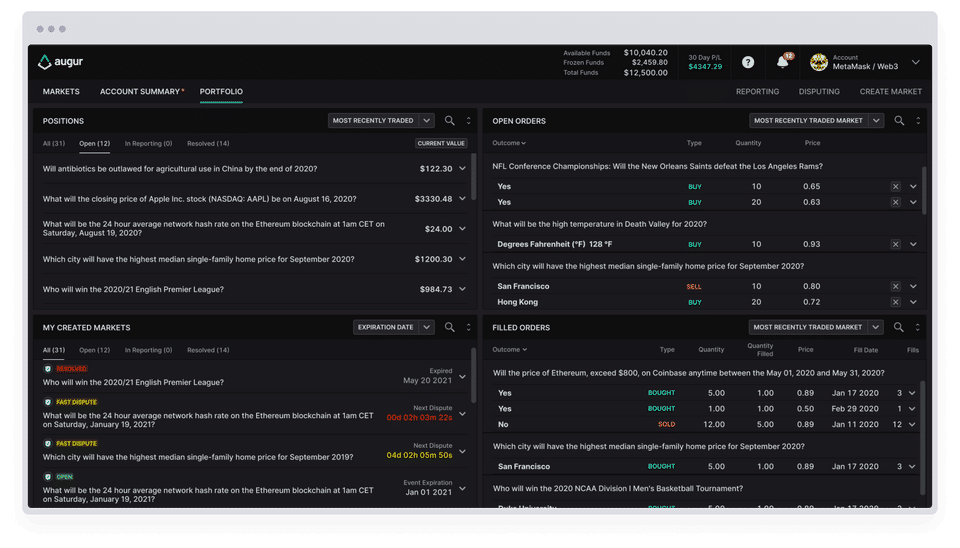Screen dimensions: 960x548
Task: Show In Reporting (0) created markets
Action: [148, 350]
